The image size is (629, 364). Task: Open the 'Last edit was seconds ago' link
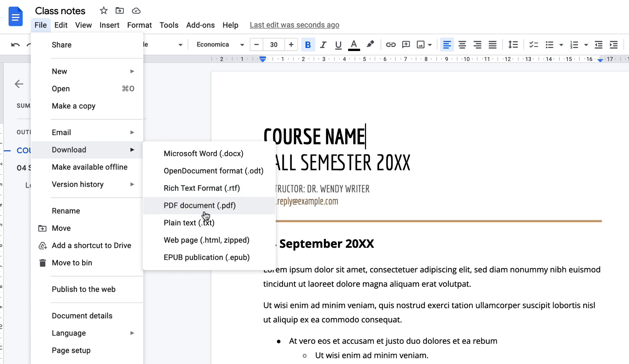(x=294, y=25)
